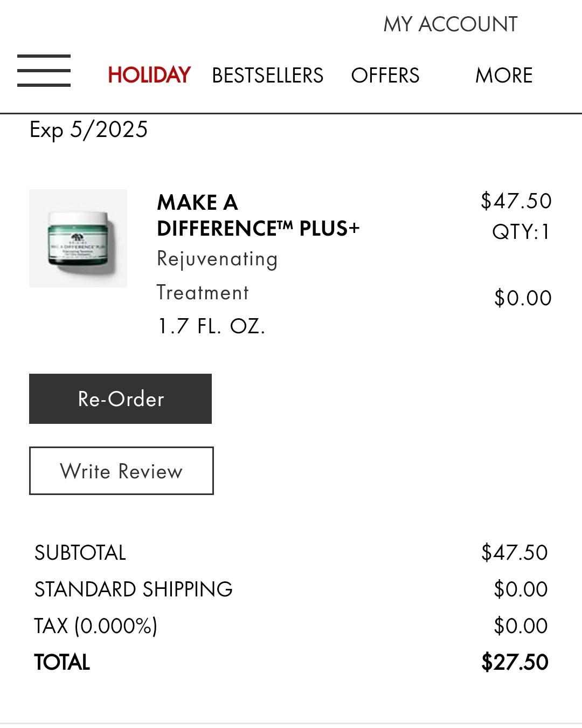Select the Rejuvenating Treatment subtitle text
The height and width of the screenshot is (728, 582).
point(217,276)
